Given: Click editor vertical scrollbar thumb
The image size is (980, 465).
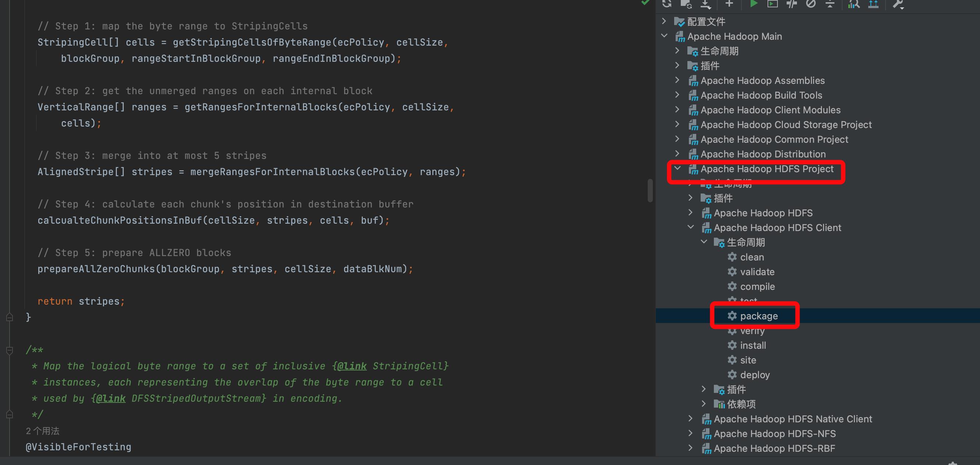Looking at the screenshot, I should [x=650, y=191].
